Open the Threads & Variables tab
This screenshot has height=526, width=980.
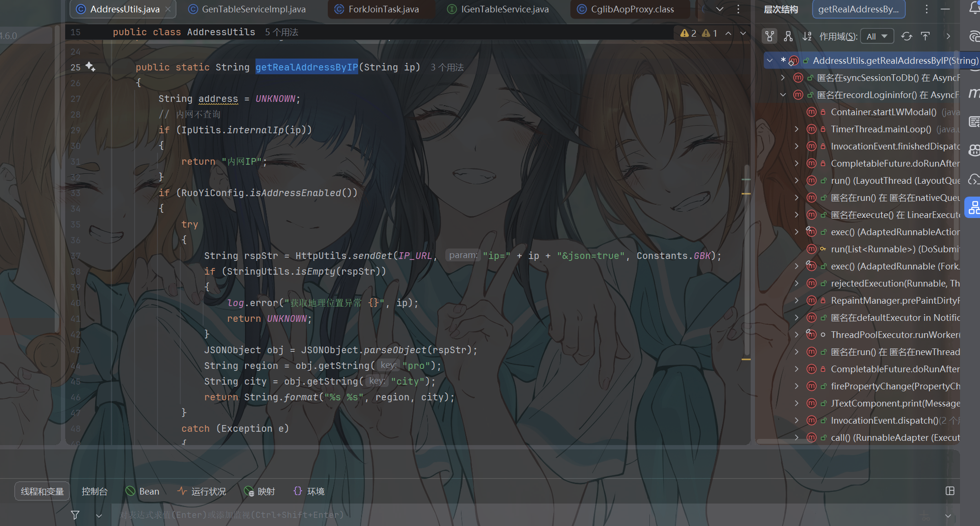[x=42, y=491]
